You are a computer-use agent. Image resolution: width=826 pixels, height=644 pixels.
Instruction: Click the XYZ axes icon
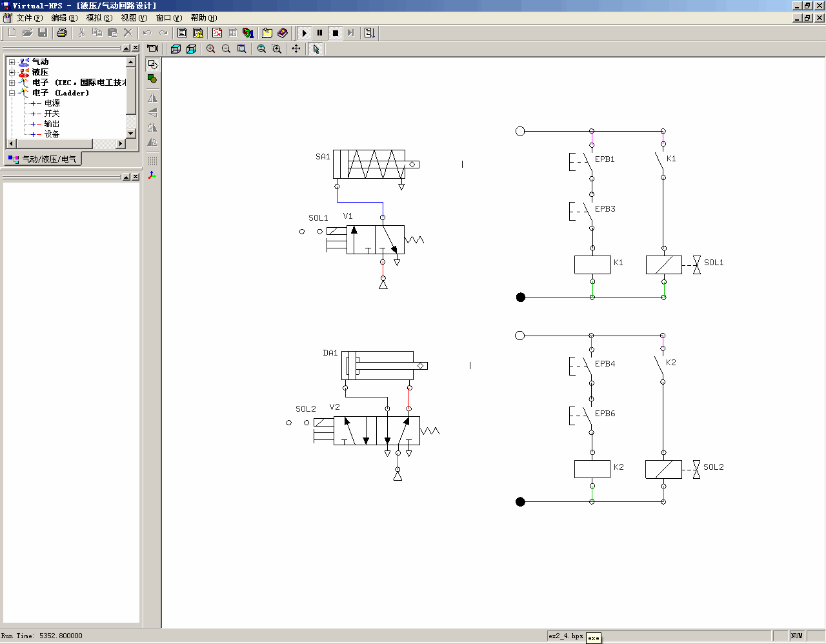pyautogui.click(x=152, y=175)
